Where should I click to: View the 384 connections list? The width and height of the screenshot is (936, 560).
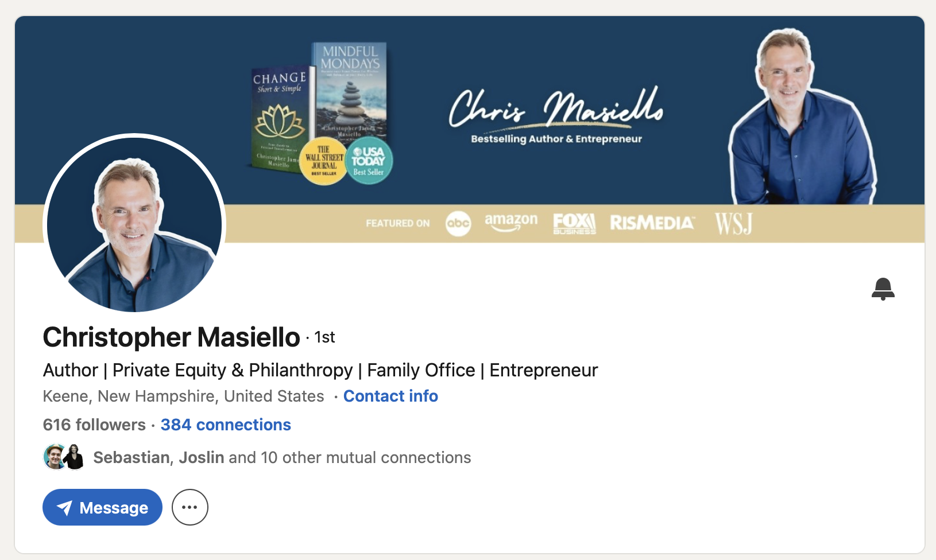coord(226,425)
